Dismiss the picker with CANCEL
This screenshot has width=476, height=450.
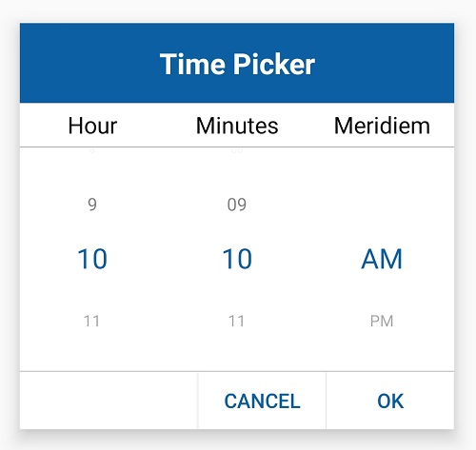[x=262, y=401]
